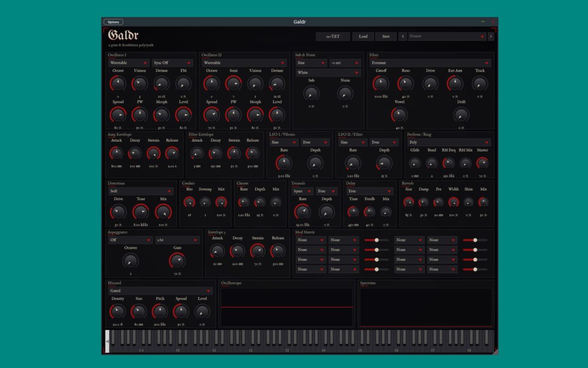Open the Sub waveform Sine dropdown
The height and width of the screenshot is (368, 588).
pos(311,63)
